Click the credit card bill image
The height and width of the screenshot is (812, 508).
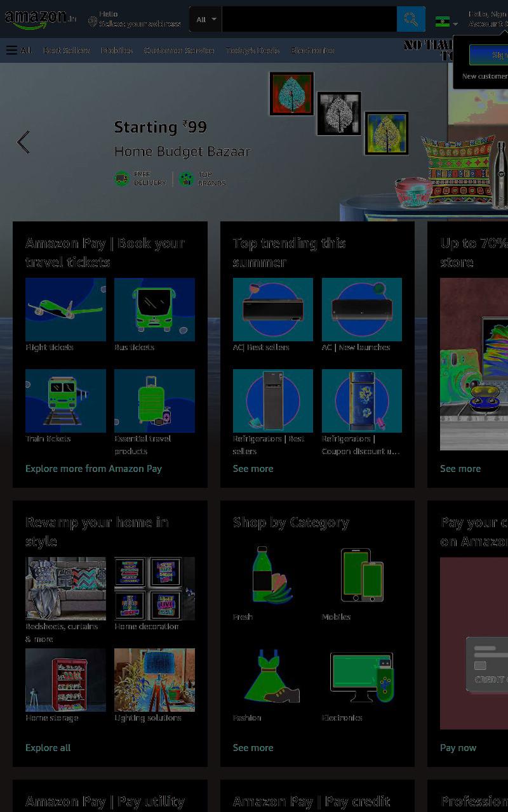[474, 643]
